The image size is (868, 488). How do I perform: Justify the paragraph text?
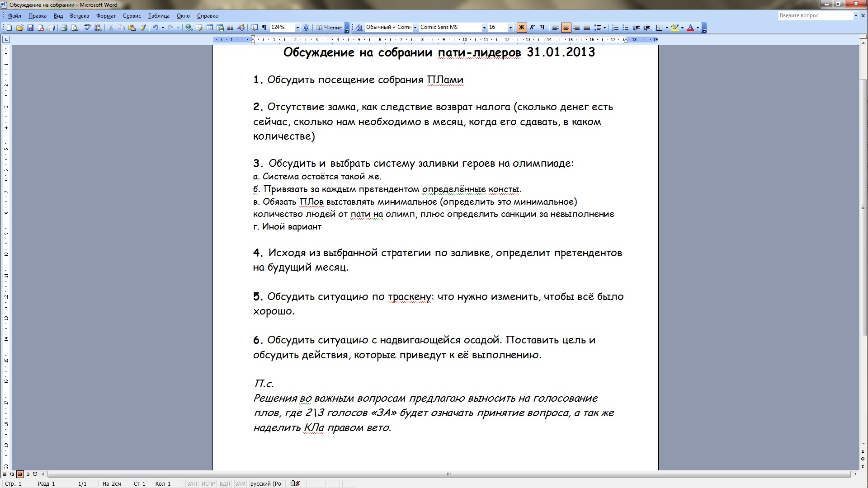587,28
